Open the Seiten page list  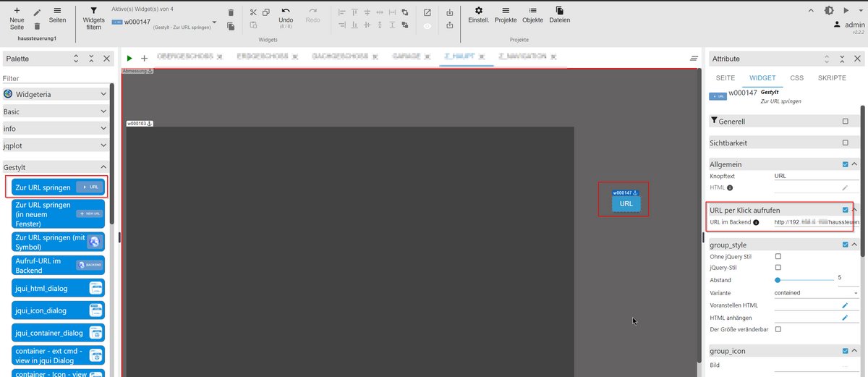point(57,16)
